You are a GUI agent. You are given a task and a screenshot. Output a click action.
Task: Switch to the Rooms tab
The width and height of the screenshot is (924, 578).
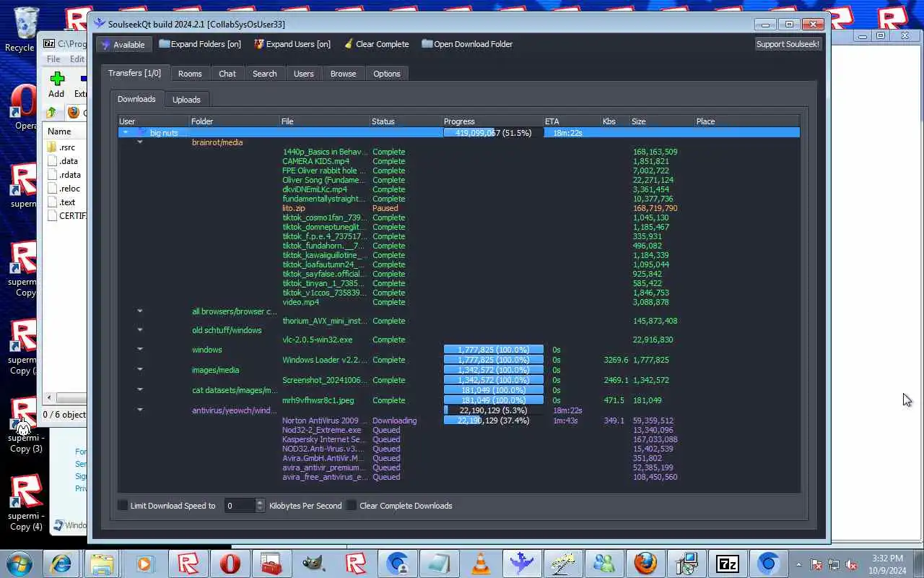pyautogui.click(x=190, y=74)
